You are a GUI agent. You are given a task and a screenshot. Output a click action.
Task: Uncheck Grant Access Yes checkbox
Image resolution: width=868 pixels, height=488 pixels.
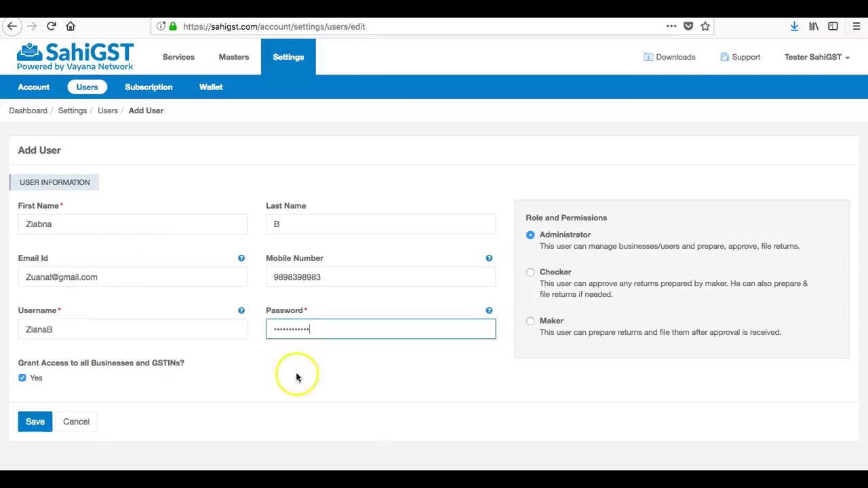[22, 378]
